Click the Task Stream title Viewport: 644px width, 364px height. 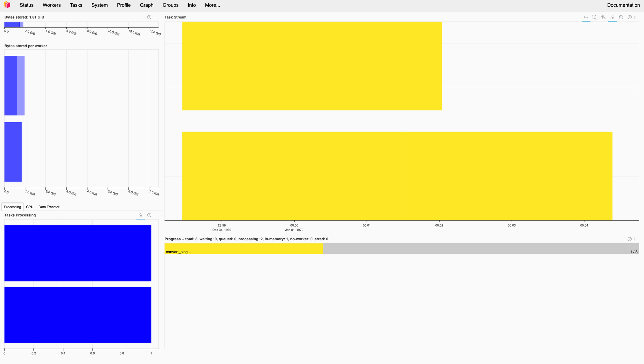click(175, 17)
